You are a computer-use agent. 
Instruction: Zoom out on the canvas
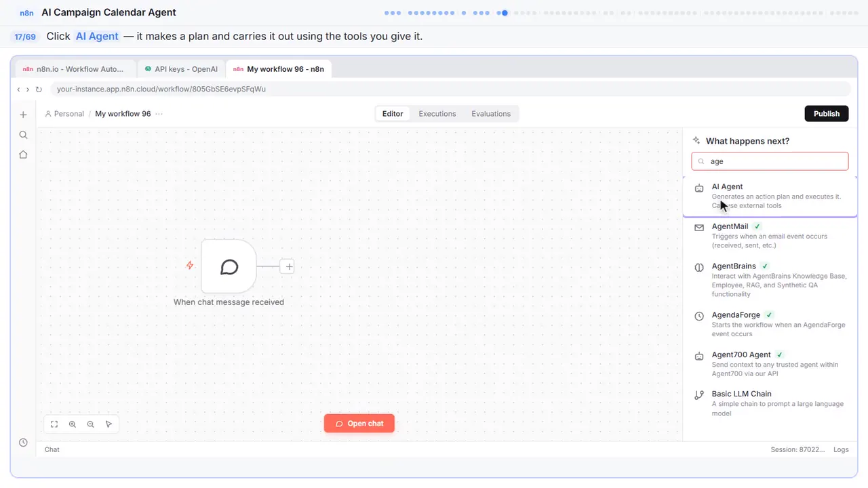coord(91,424)
